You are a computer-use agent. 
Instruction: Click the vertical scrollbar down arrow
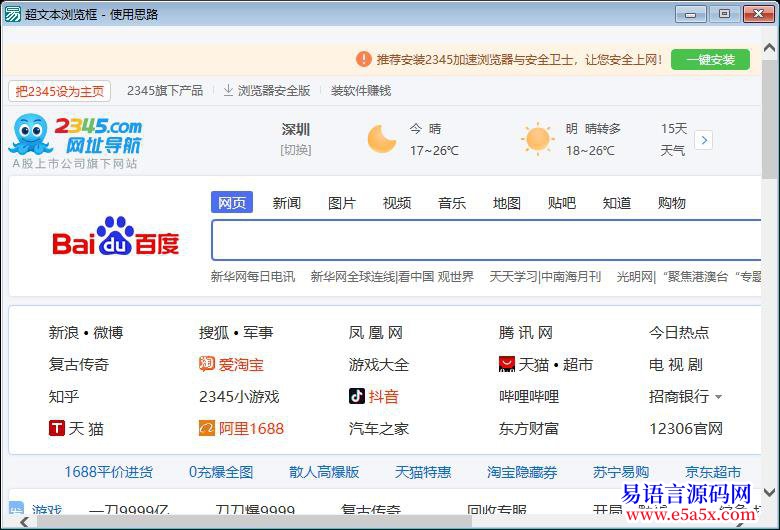[770, 493]
